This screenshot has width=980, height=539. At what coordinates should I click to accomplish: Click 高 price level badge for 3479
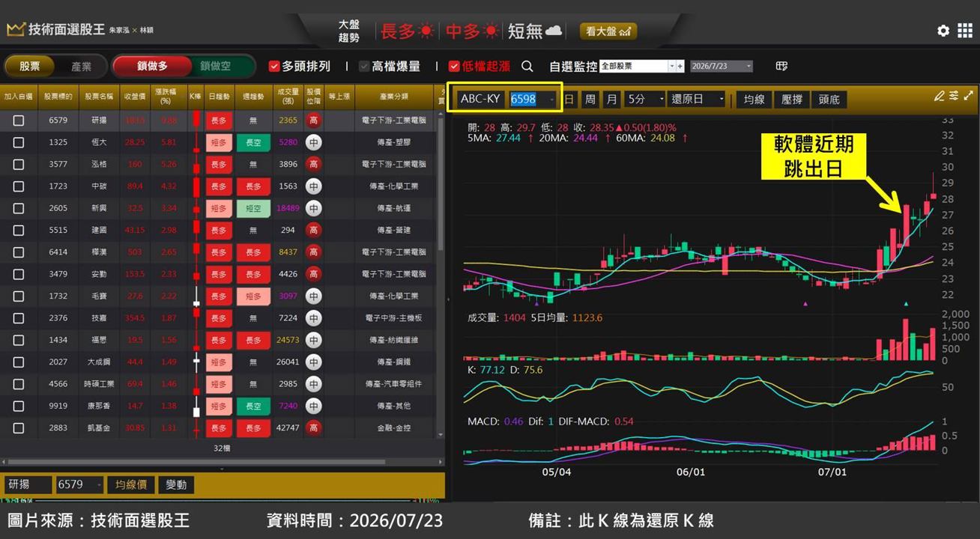click(313, 274)
